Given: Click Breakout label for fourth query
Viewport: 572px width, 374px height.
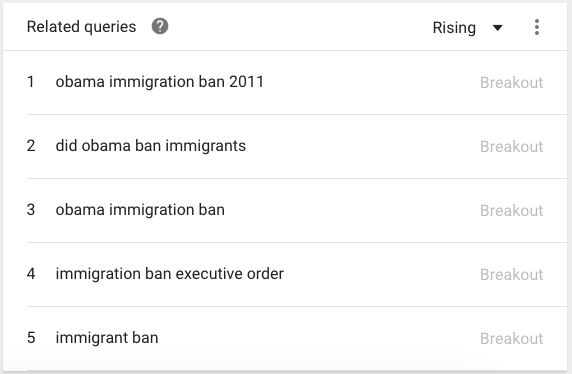Looking at the screenshot, I should [x=511, y=274].
